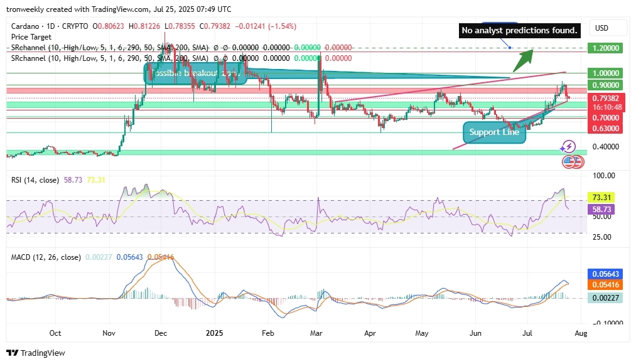636x364 pixels.
Task: Open the USD currency selector
Action: point(602,28)
